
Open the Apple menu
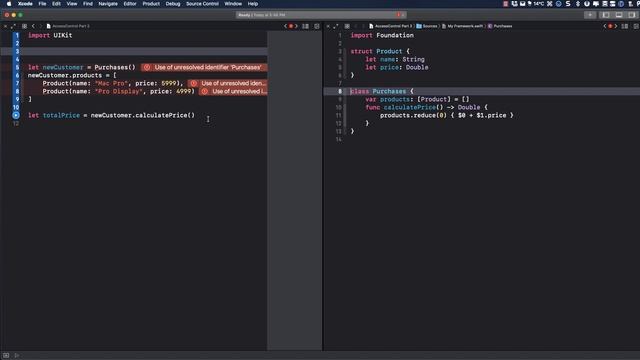(9, 4)
